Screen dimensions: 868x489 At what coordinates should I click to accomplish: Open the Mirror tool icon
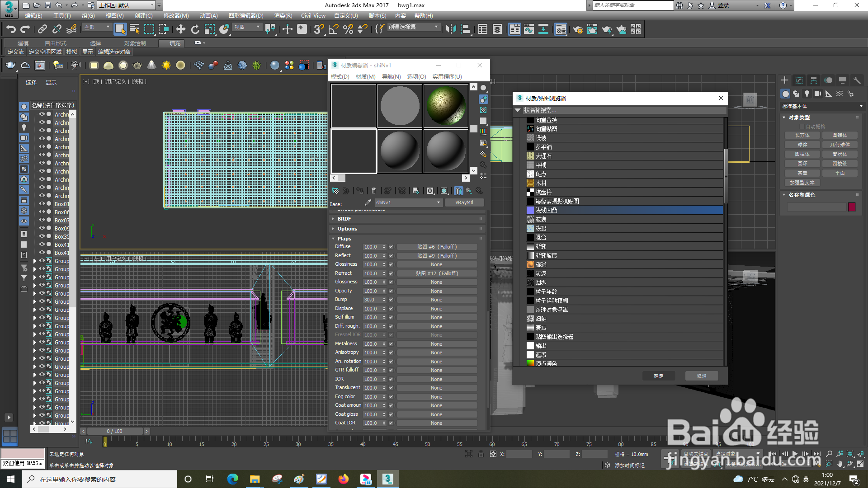coord(451,29)
